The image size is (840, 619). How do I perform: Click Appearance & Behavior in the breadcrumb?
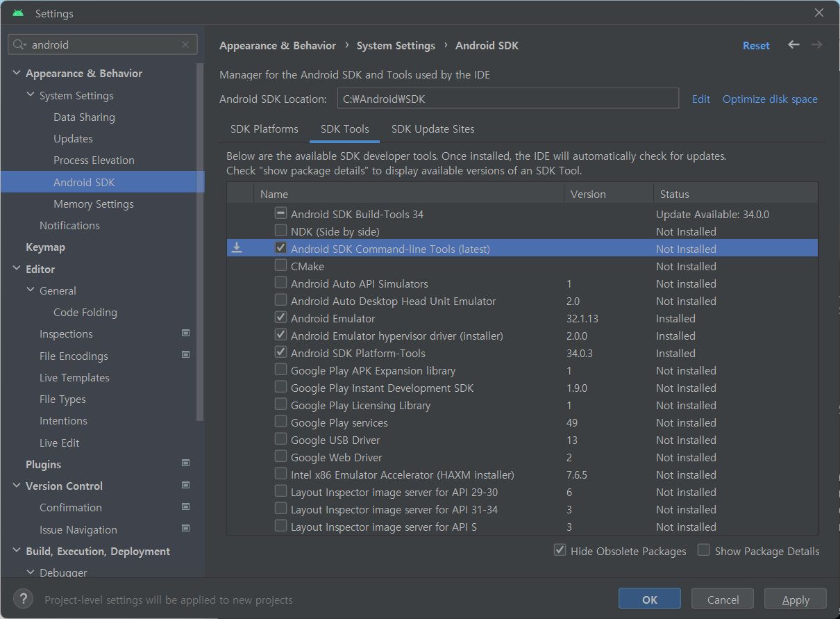click(x=278, y=45)
